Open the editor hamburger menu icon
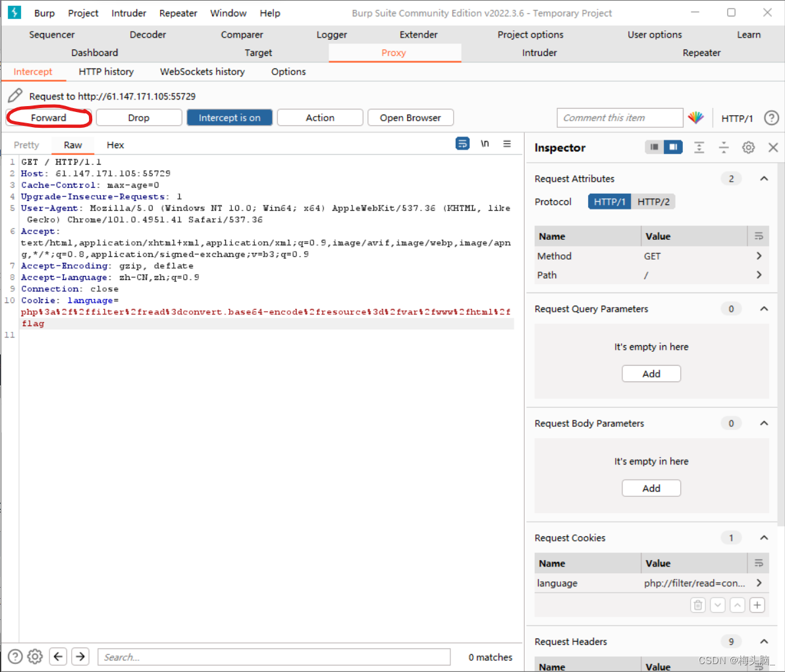This screenshot has width=785, height=672. 507,144
